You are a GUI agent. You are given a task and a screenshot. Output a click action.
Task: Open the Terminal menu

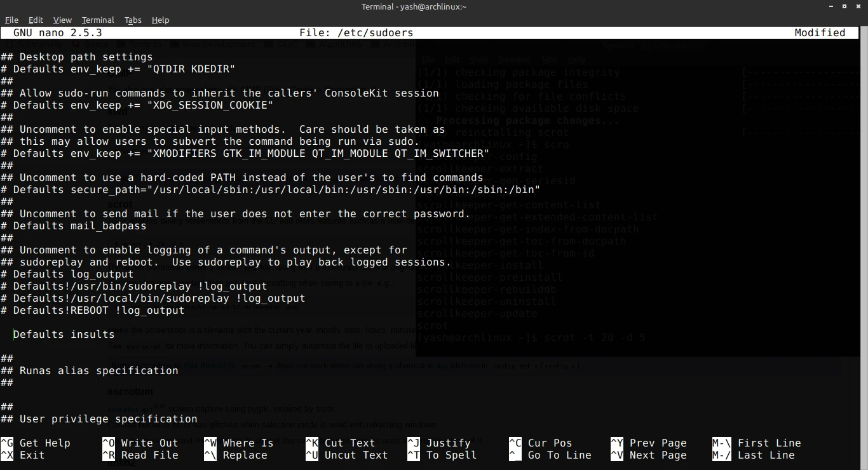coord(98,20)
